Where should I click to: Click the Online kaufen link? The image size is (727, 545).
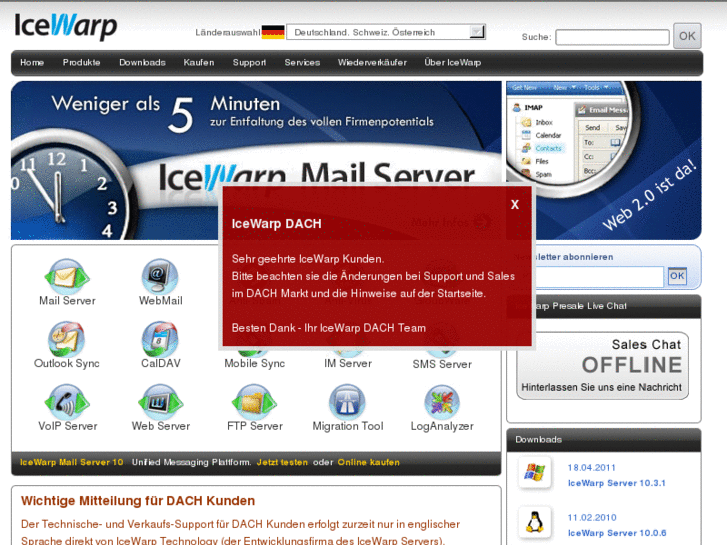pyautogui.click(x=369, y=462)
